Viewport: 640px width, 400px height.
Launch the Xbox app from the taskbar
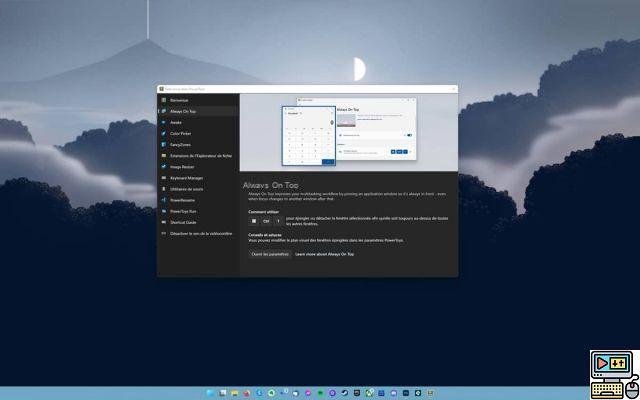pyautogui.click(x=369, y=393)
